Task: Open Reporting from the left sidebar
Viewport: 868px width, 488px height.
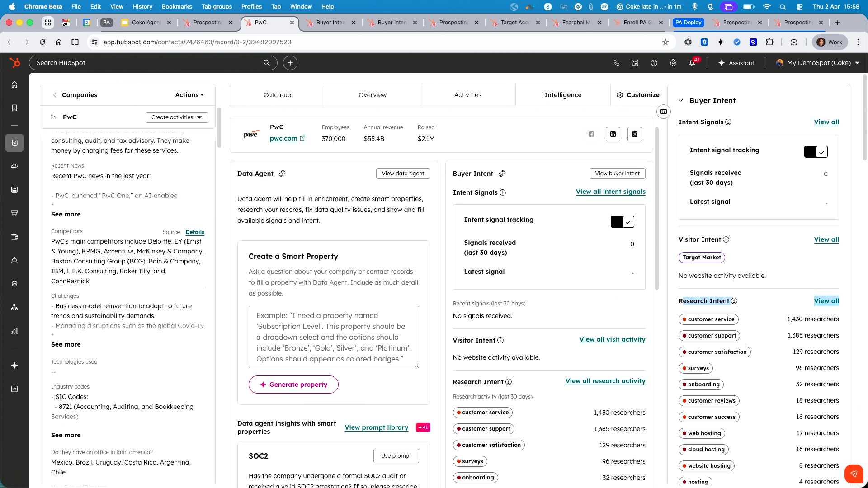Action: 14,331
